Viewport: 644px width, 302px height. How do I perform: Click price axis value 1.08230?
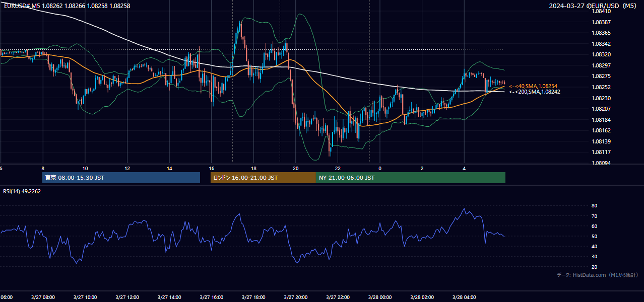pyautogui.click(x=601, y=98)
